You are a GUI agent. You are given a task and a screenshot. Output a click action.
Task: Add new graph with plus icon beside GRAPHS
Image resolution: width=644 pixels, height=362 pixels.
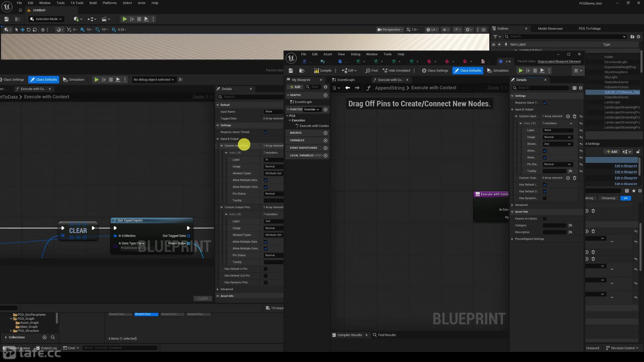tap(326, 95)
